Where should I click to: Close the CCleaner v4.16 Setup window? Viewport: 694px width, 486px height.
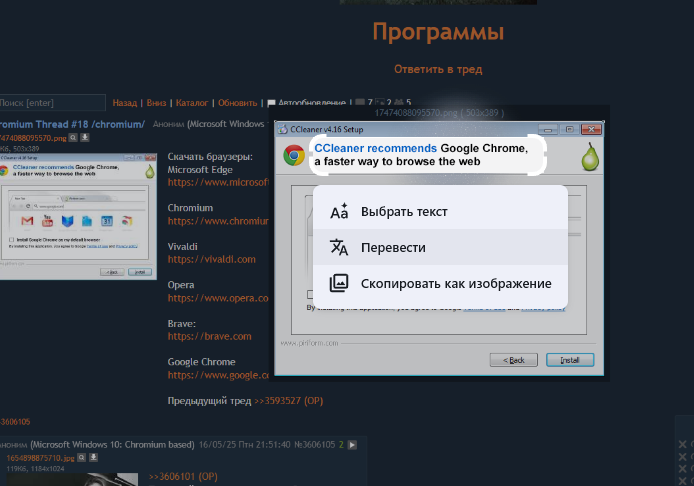(x=591, y=129)
